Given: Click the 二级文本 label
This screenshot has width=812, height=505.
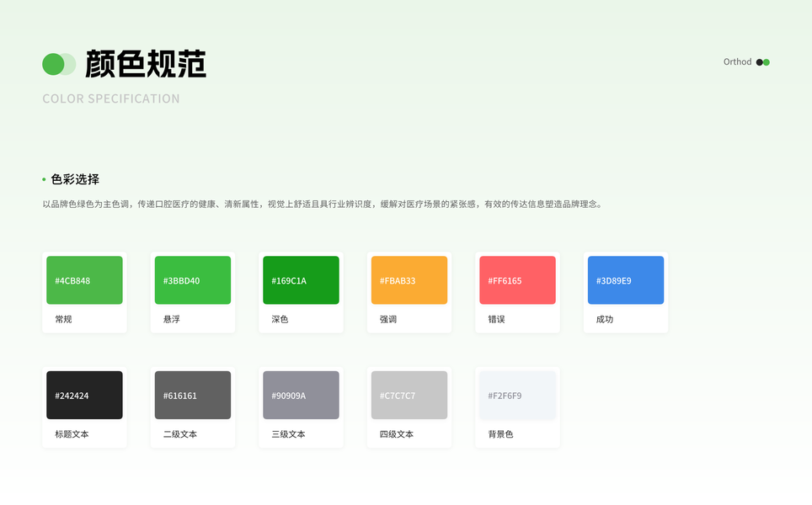Looking at the screenshot, I should (179, 434).
